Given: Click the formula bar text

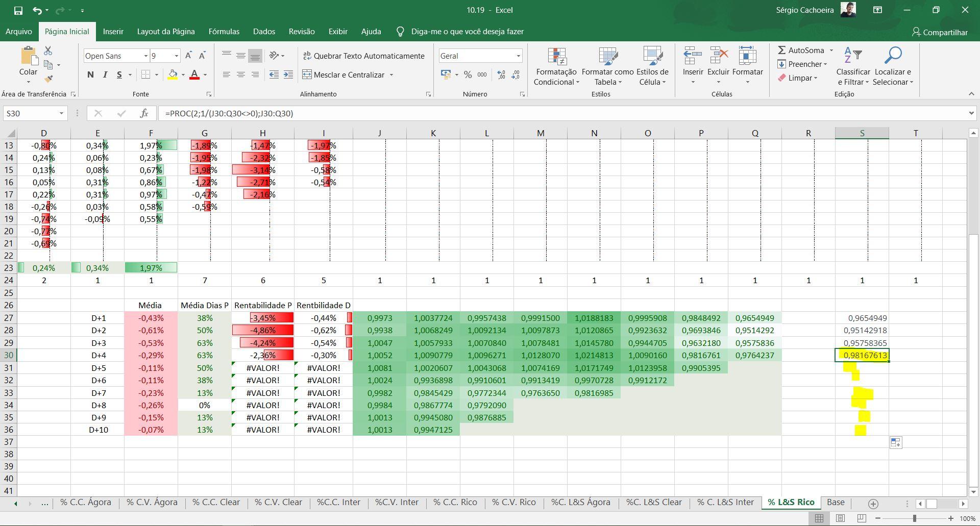Looking at the screenshot, I should pos(229,113).
